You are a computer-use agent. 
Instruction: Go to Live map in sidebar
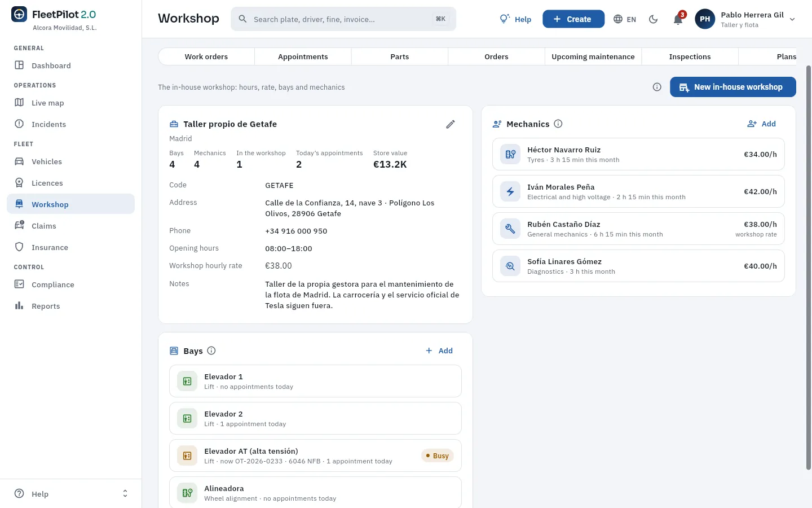tap(71, 103)
